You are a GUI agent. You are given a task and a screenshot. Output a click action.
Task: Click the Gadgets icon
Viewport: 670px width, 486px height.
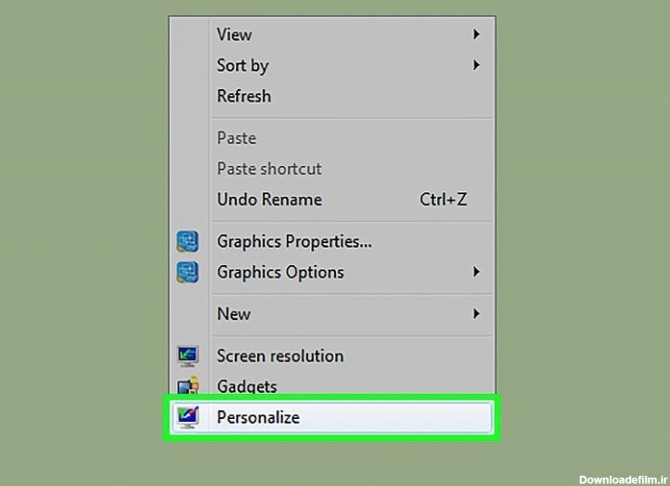pos(187,386)
